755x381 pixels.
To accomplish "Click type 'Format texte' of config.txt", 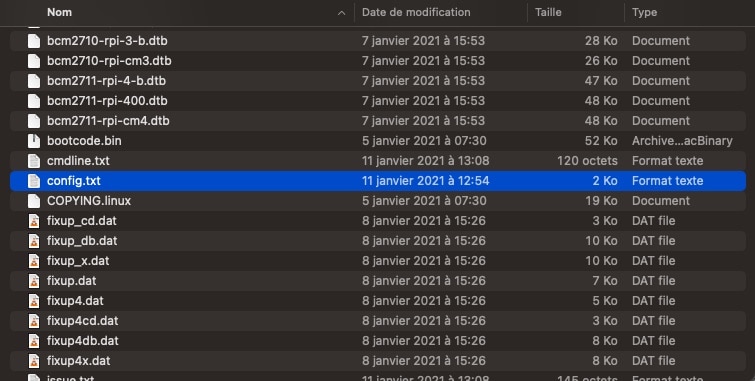I will coord(667,181).
